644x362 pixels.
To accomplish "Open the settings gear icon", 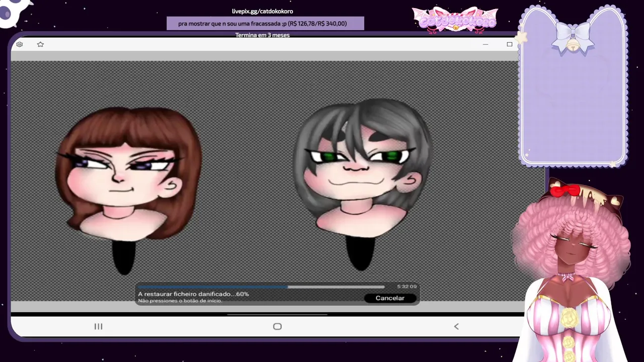I will [20, 44].
